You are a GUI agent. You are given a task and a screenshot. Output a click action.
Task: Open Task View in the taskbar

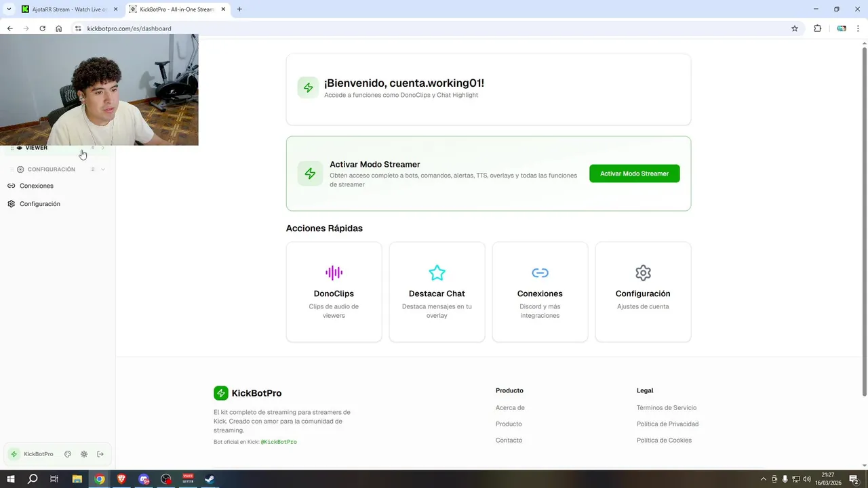point(54,479)
